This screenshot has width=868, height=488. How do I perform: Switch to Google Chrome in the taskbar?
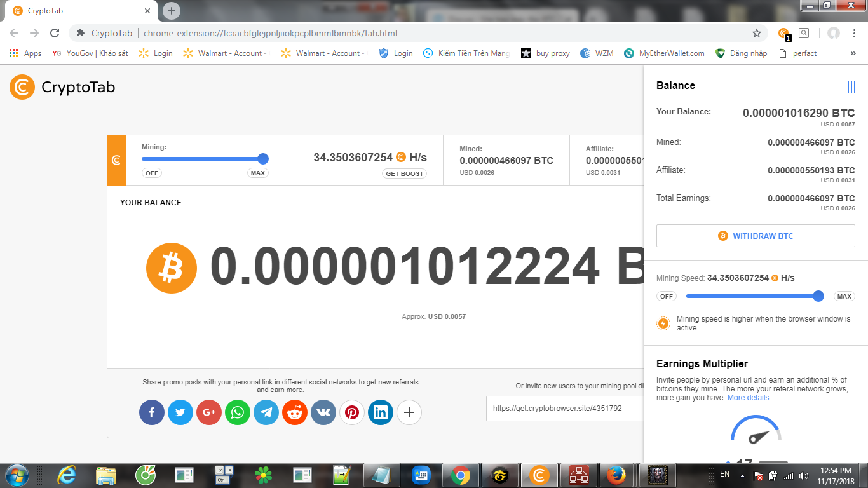[x=461, y=475]
